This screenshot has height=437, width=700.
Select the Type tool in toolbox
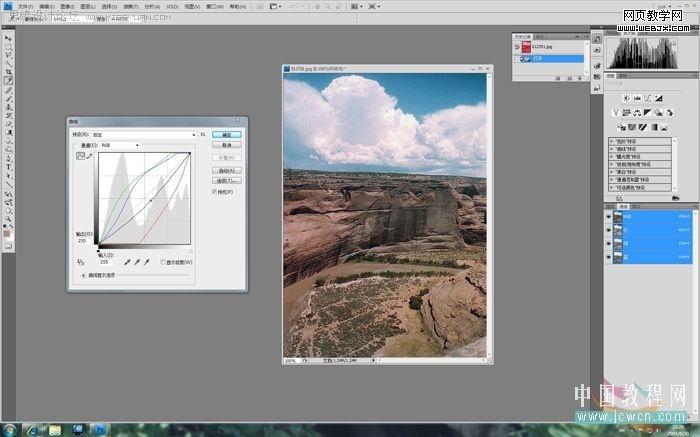[x=8, y=167]
